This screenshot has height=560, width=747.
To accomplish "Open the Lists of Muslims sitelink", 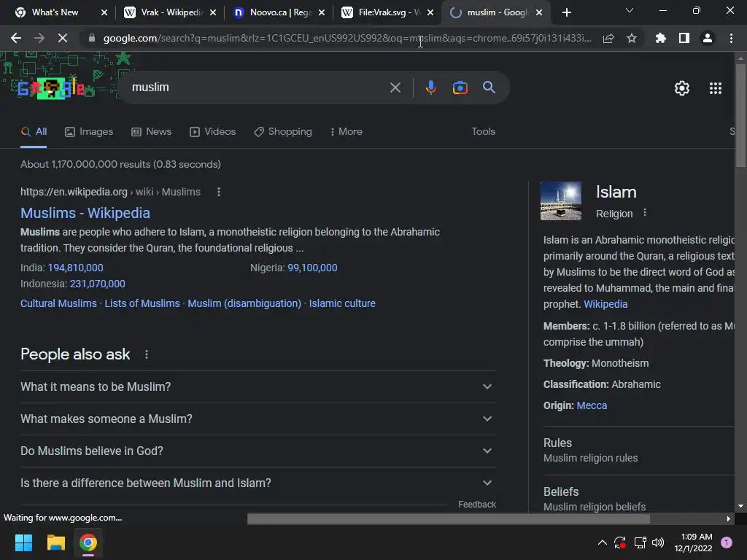I will tap(142, 303).
